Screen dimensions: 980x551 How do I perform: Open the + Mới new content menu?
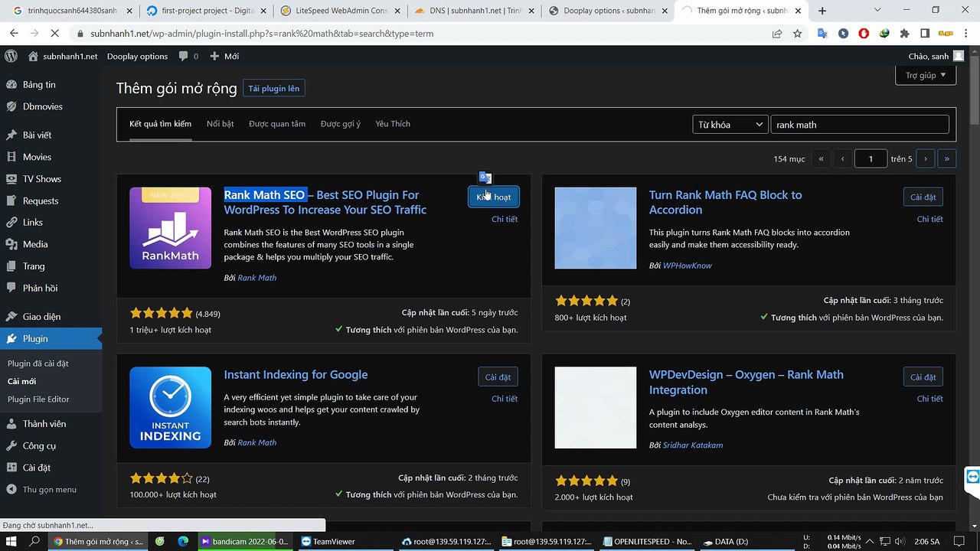pos(224,56)
